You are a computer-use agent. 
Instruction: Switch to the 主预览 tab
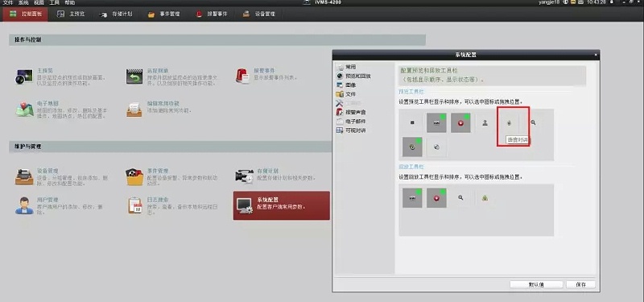click(71, 14)
